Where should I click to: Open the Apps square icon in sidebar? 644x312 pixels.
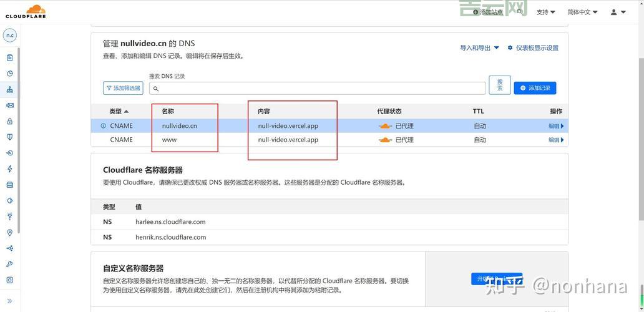coord(10,280)
